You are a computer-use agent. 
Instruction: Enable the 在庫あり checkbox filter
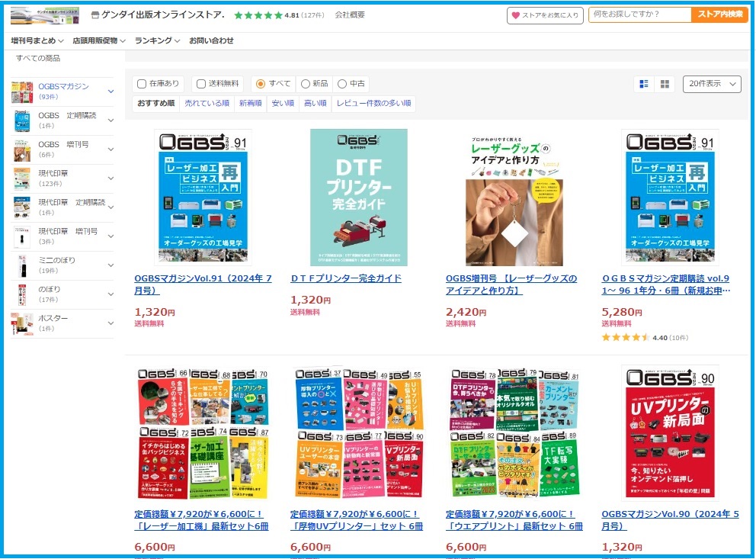[x=142, y=84]
